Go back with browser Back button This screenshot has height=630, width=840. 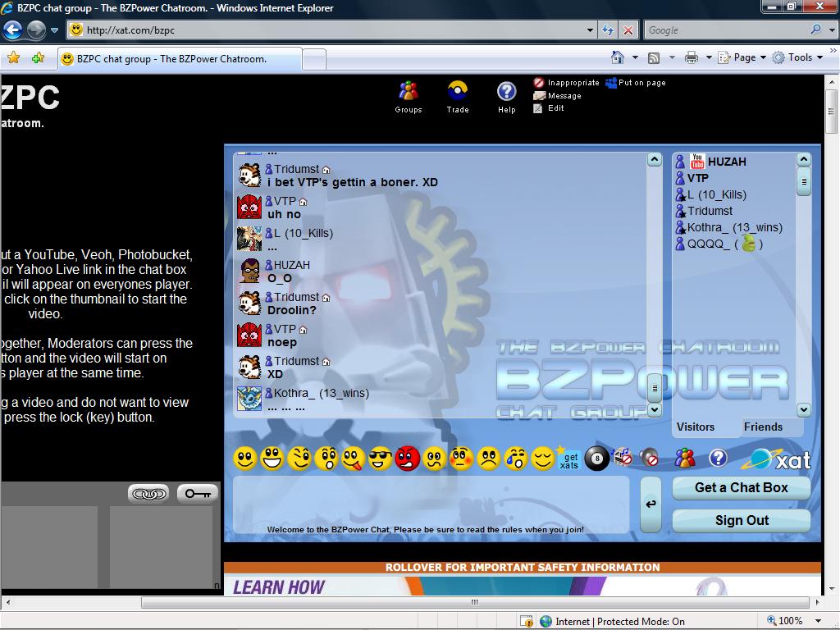13,30
